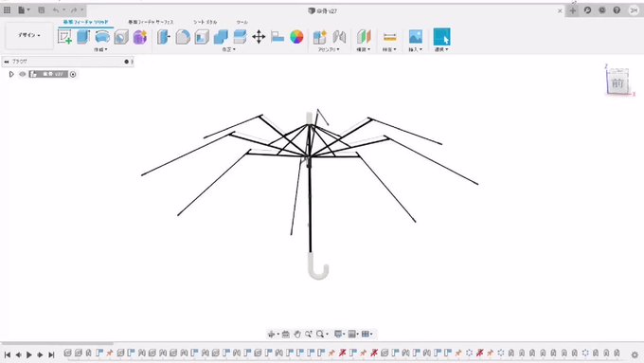Expand the root component tree node
Viewport: 644px width, 363px height.
tap(11, 75)
